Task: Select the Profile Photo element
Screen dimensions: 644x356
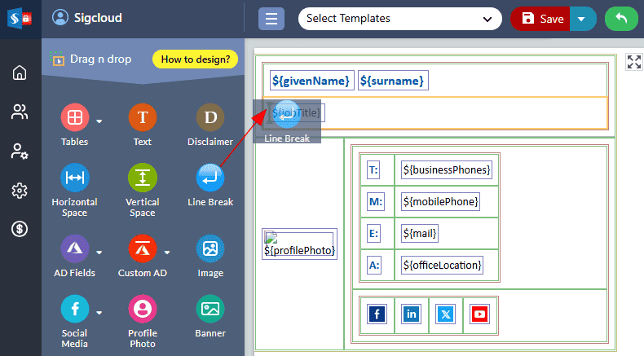Action: 142,310
